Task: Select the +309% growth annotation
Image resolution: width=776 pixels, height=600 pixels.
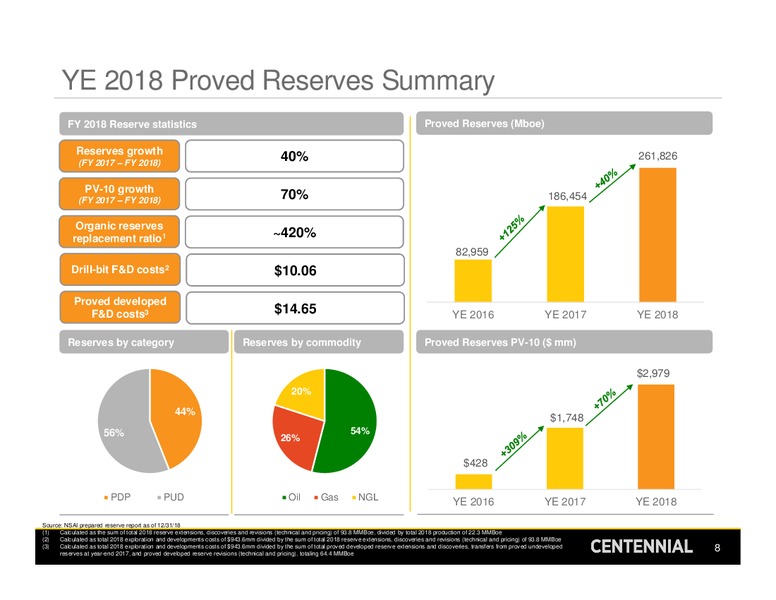Action: (x=513, y=444)
